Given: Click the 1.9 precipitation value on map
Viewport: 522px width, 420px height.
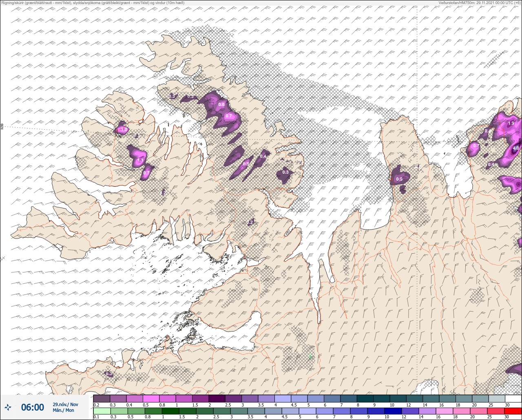Looking at the screenshot, I should click(x=511, y=123).
